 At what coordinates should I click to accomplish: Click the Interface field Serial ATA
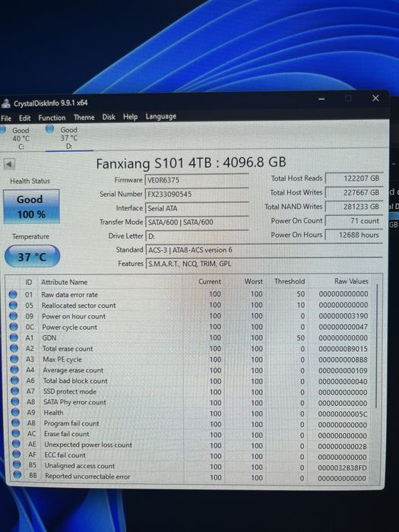point(197,208)
